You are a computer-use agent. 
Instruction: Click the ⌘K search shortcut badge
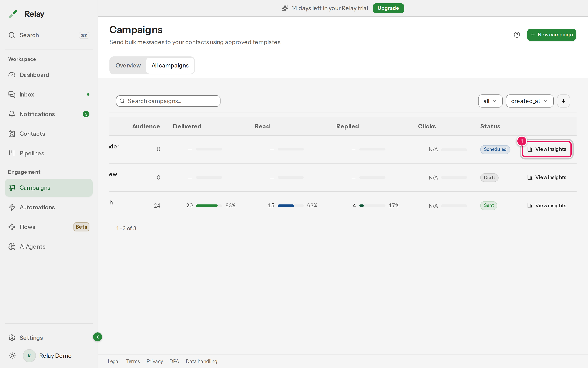click(84, 35)
